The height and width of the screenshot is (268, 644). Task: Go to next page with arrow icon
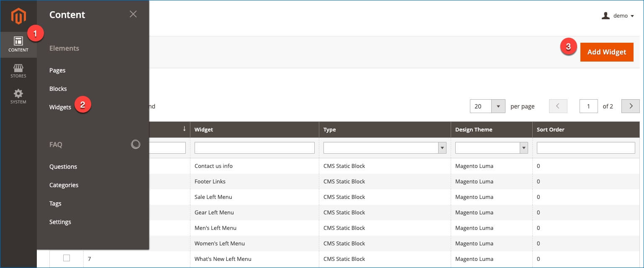630,106
